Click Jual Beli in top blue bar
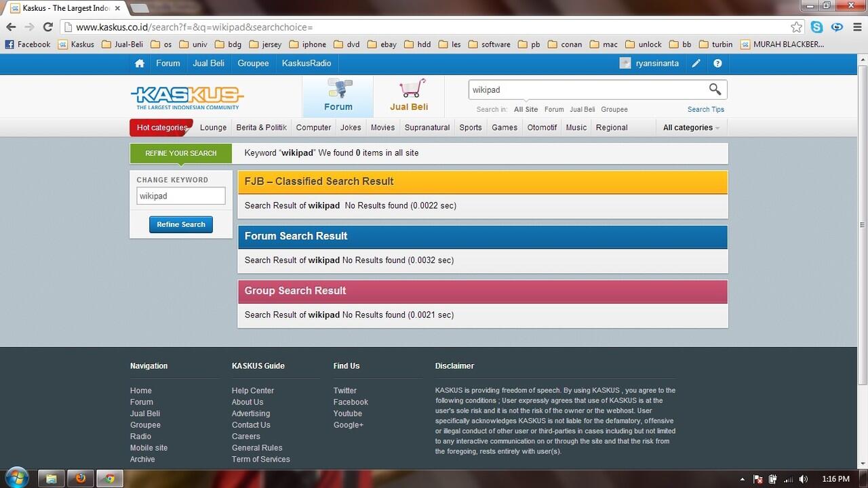 (208, 63)
